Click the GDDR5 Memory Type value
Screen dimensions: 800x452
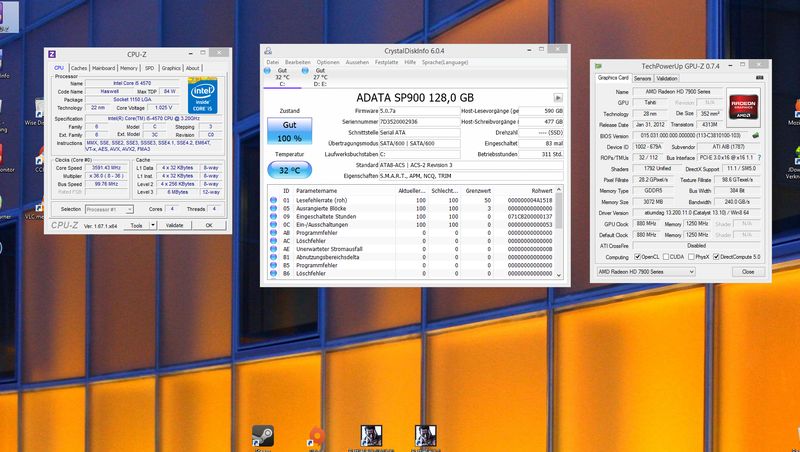click(x=653, y=191)
